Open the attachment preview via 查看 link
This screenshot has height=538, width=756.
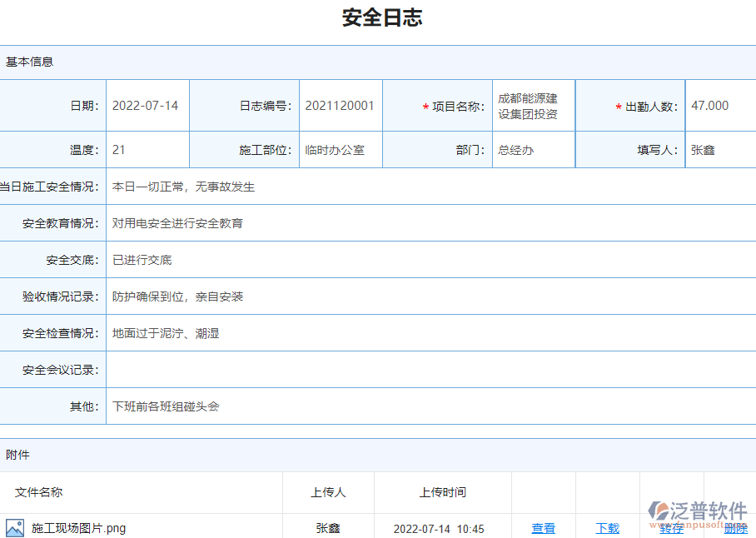click(x=543, y=528)
